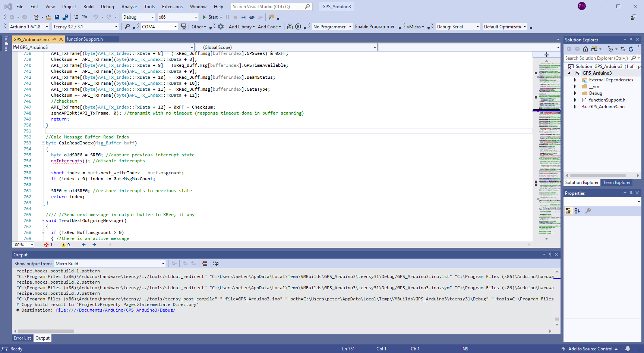Save the current file with disk icon

57,17
